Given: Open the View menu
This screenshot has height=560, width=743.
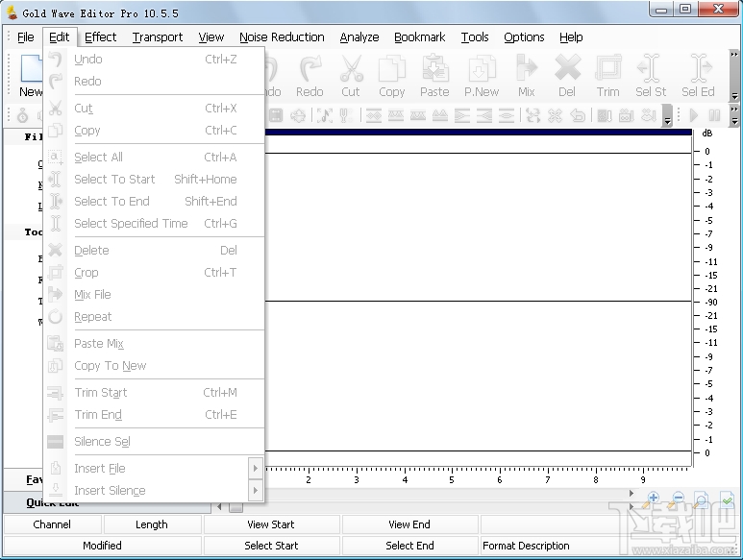Looking at the screenshot, I should pos(211,37).
